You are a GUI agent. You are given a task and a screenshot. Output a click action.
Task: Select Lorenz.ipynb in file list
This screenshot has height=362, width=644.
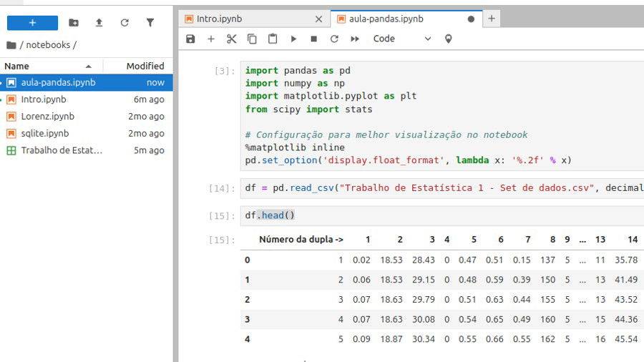pyautogui.click(x=87, y=117)
